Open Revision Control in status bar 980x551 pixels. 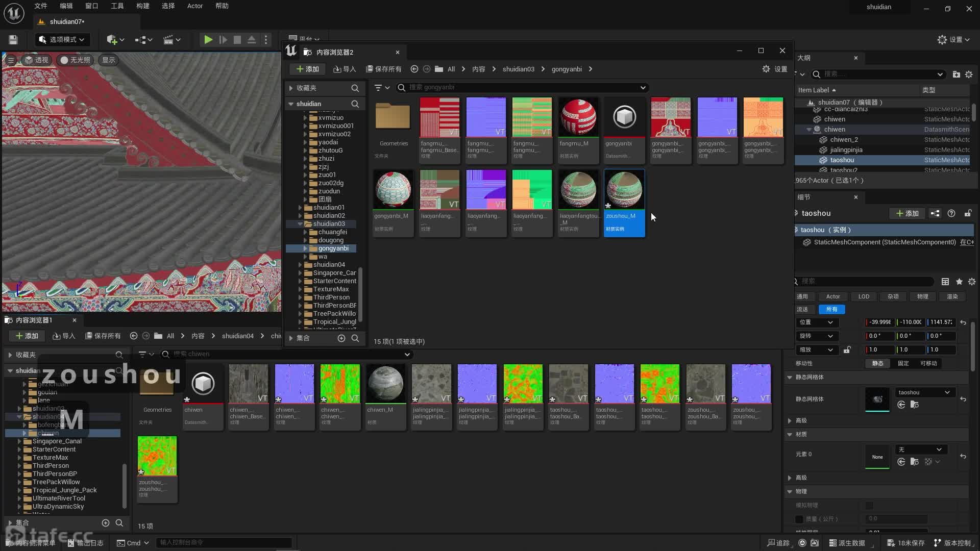[952, 543]
